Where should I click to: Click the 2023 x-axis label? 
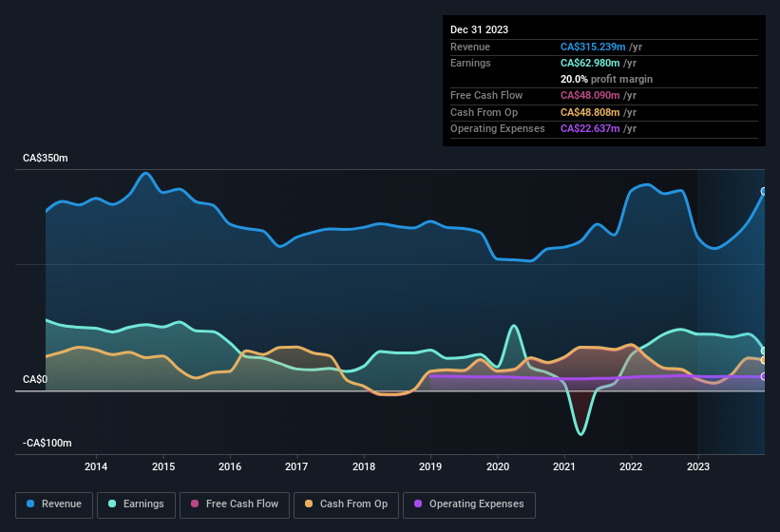(x=698, y=466)
